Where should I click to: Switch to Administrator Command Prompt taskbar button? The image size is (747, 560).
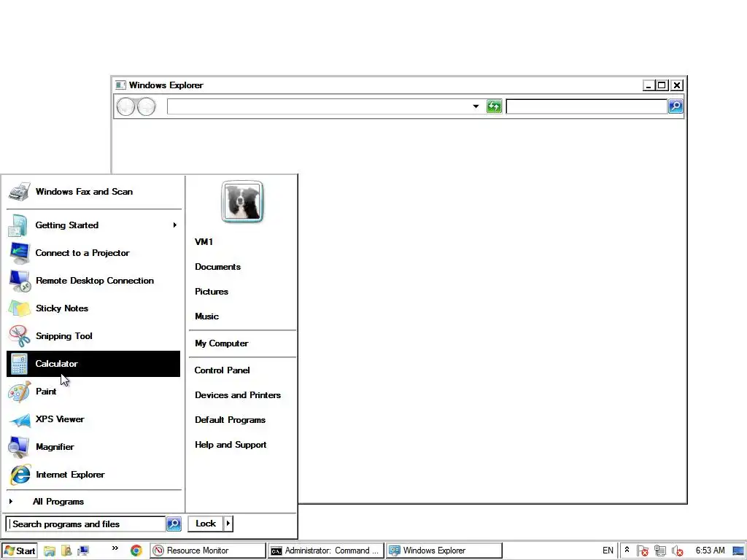click(x=326, y=551)
